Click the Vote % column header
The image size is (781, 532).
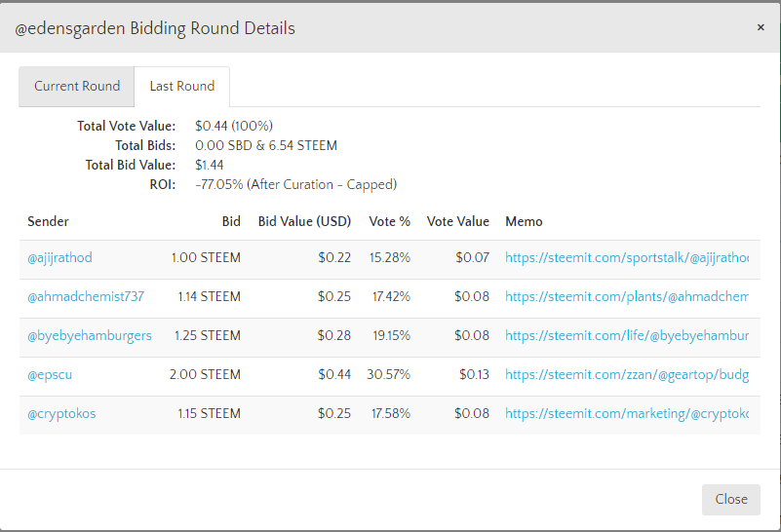coord(389,222)
